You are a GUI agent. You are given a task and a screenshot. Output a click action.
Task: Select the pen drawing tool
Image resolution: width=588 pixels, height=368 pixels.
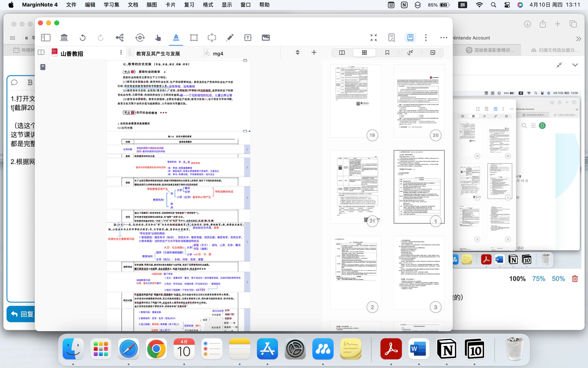[x=230, y=37]
